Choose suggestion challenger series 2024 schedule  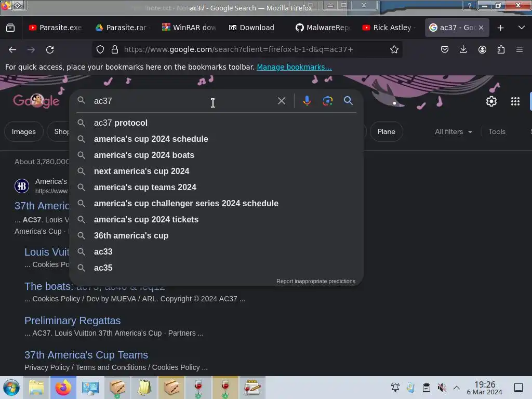[x=217, y=203]
